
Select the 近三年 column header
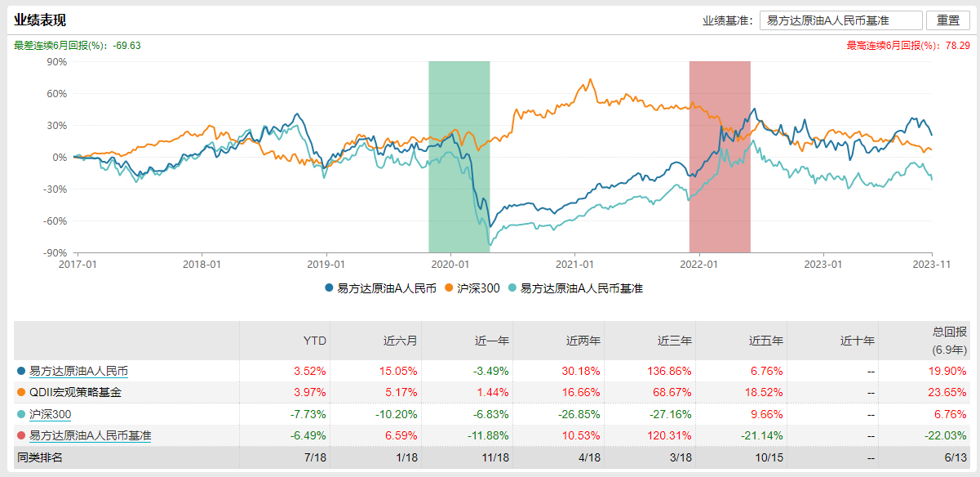(x=676, y=341)
